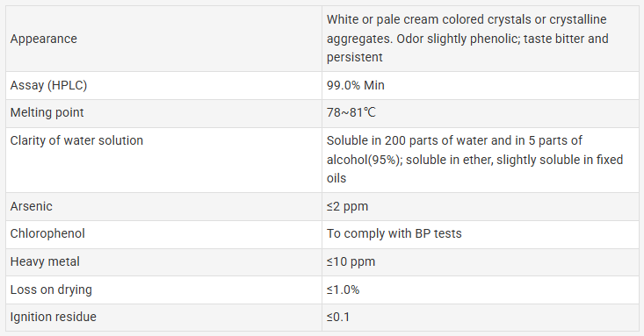Click the word persistent in Appearance cell
The height and width of the screenshot is (336, 644).
pos(355,57)
